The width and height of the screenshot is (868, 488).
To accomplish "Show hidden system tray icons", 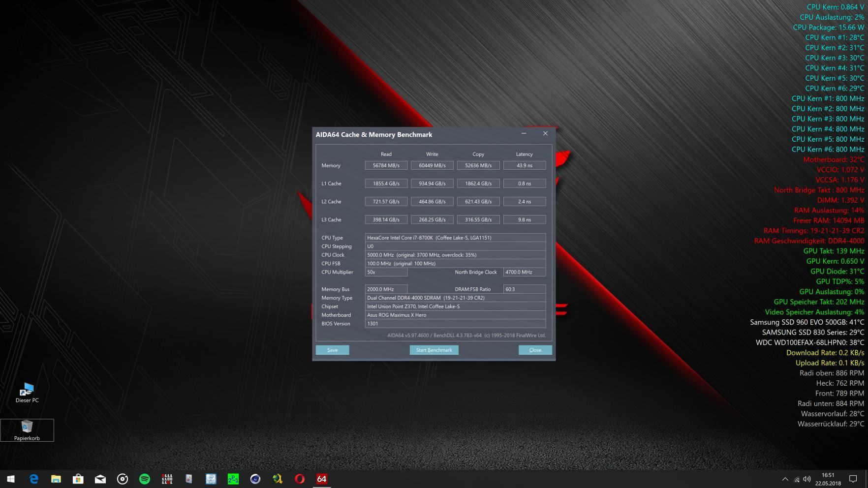I will click(785, 479).
